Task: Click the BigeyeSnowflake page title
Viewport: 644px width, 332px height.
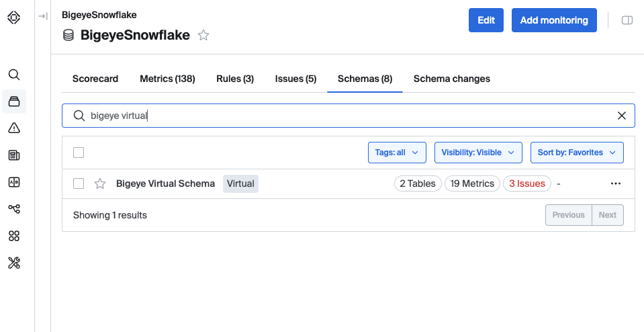Action: tap(135, 36)
